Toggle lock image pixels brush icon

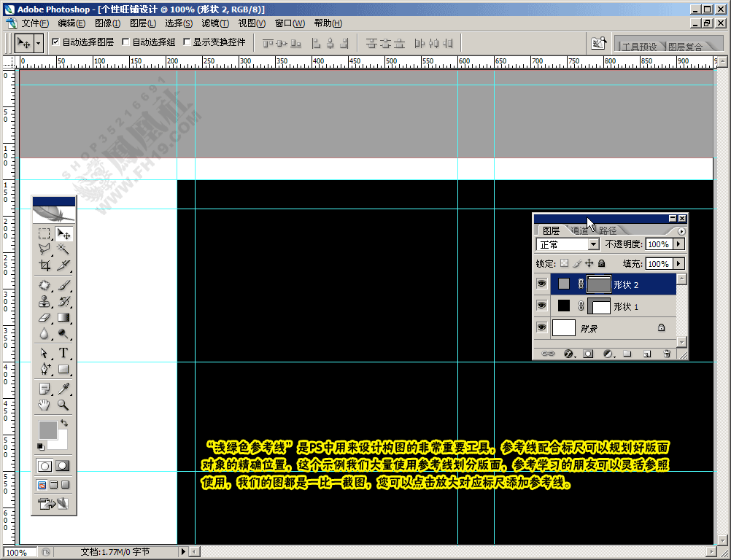[577, 264]
